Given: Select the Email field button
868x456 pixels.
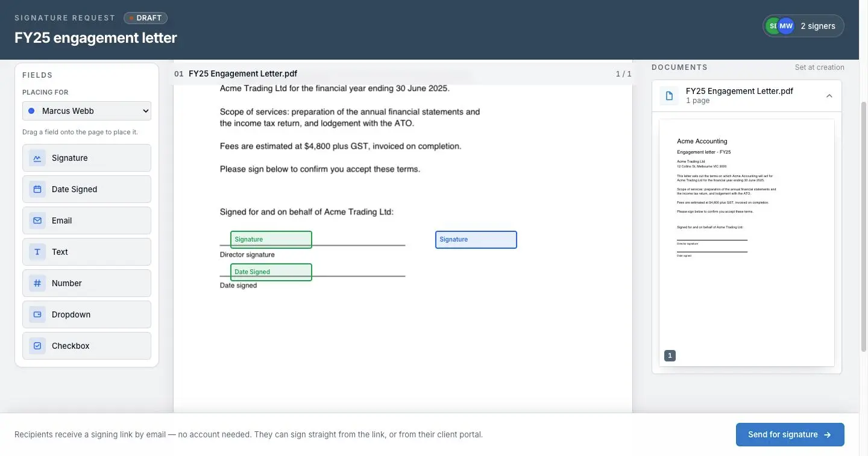Looking at the screenshot, I should point(87,220).
